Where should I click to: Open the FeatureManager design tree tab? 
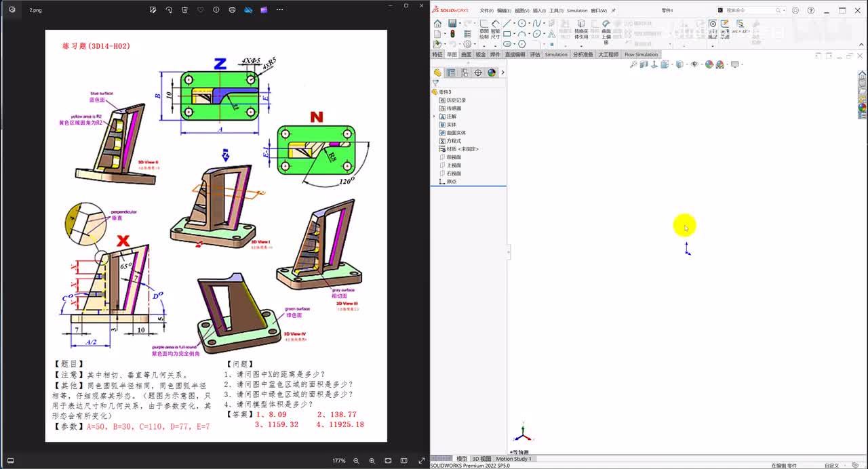click(x=437, y=73)
